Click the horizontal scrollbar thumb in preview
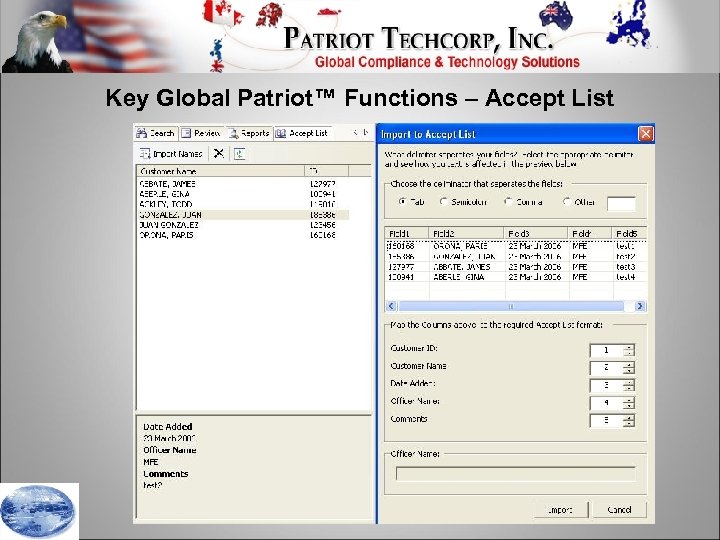Viewport: 720px width, 540px height. pos(511,306)
